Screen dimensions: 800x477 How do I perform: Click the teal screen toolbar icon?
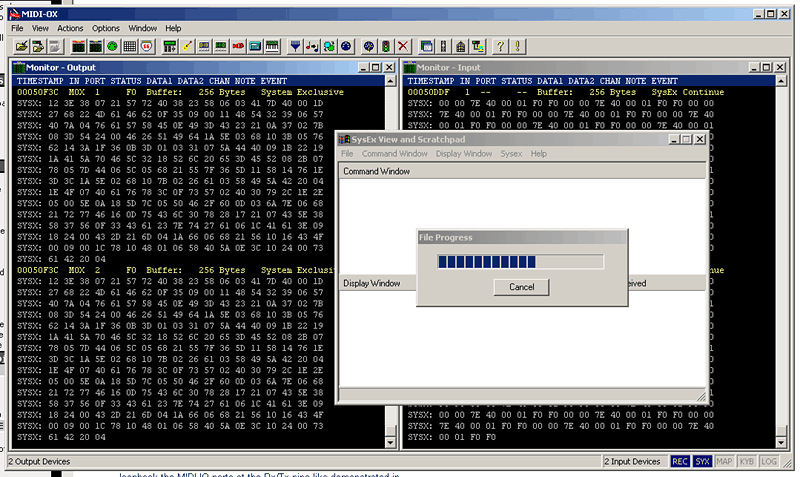[x=255, y=46]
